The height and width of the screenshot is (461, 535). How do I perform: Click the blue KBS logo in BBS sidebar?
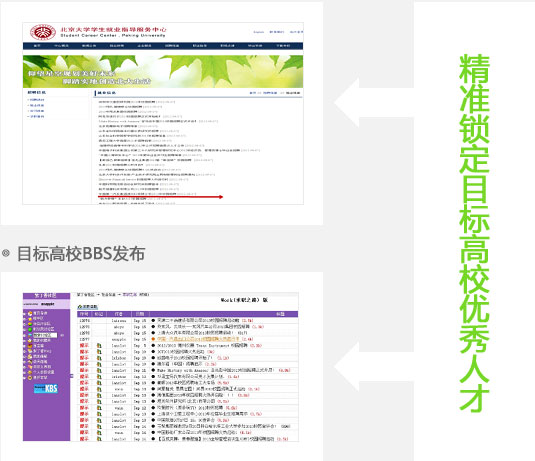point(46,389)
